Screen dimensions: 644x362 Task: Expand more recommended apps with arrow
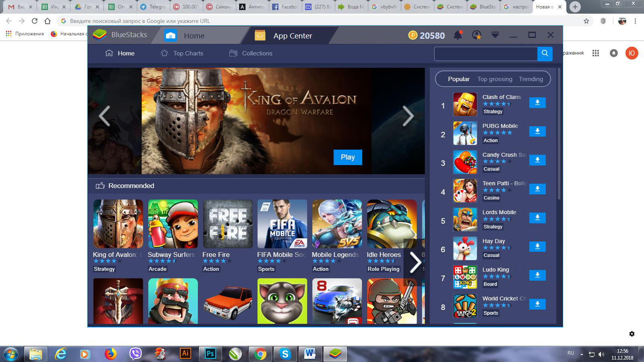(x=415, y=262)
